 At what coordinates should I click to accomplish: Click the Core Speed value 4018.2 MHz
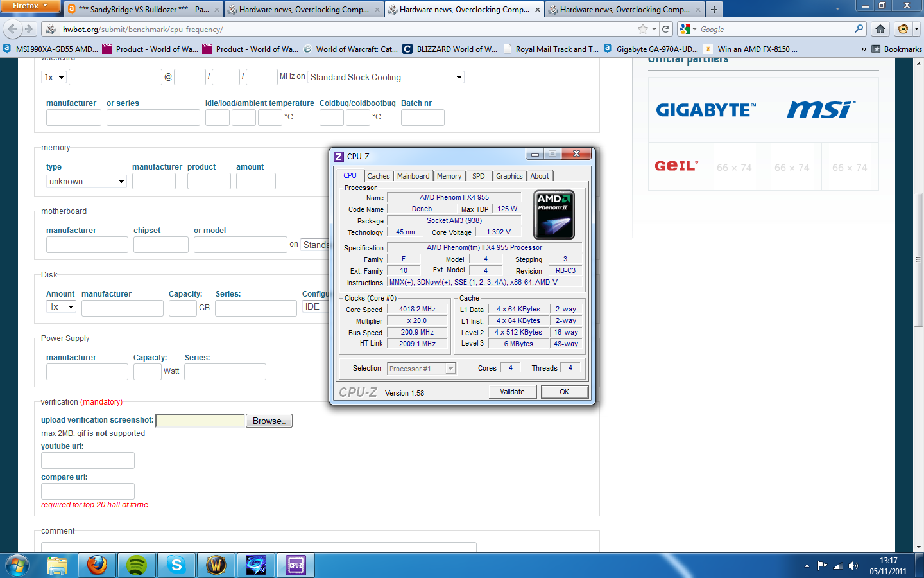(x=417, y=309)
